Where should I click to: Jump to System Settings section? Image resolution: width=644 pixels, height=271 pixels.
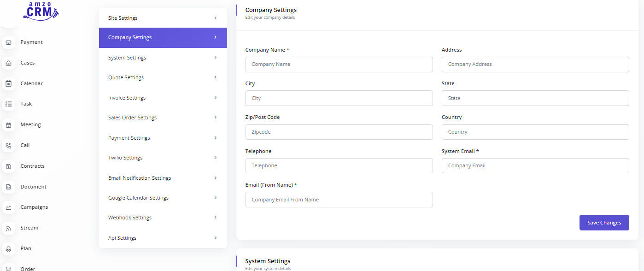click(x=163, y=58)
